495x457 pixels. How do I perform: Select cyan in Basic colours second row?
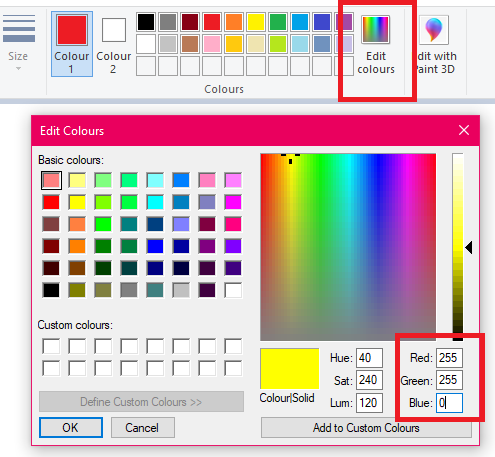pos(155,202)
